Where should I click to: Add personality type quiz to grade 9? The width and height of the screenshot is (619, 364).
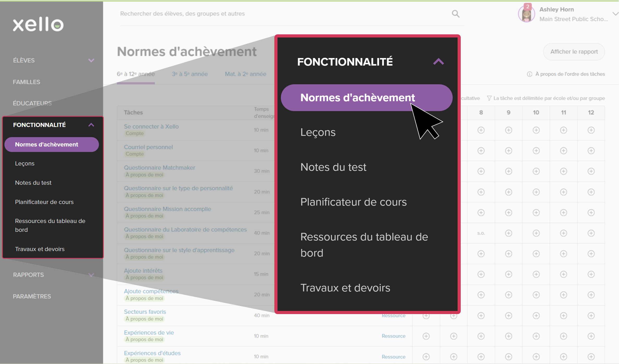click(x=509, y=192)
